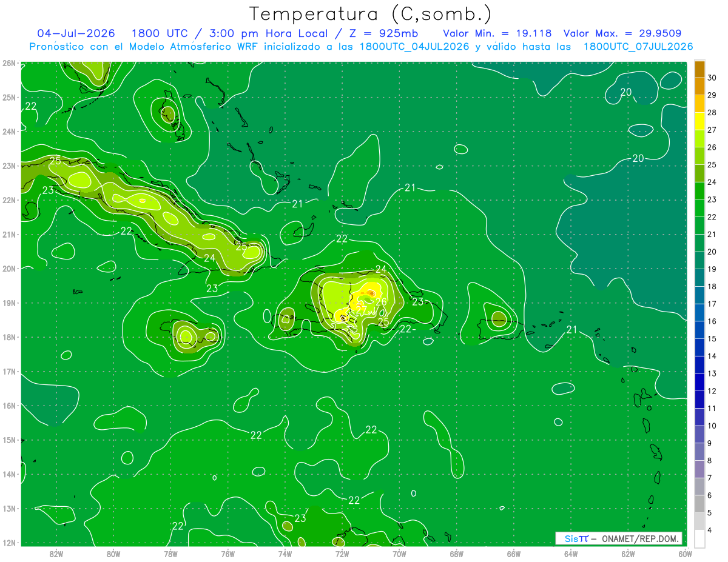This screenshot has height=562, width=728.
Task: Click colorbar scale value 24
Action: (712, 182)
